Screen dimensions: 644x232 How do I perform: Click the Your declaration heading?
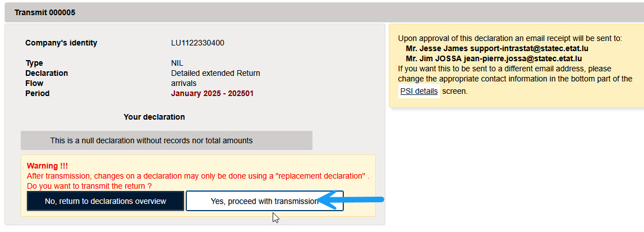pos(154,117)
